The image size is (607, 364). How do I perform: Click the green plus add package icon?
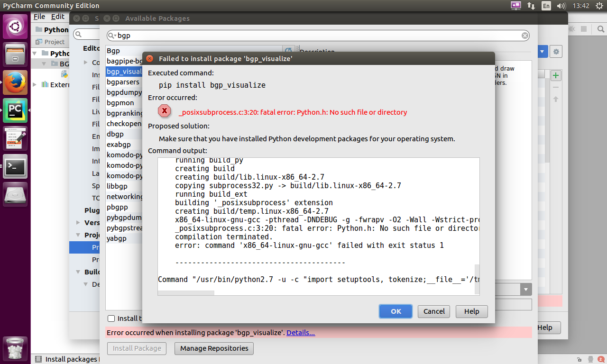[556, 75]
